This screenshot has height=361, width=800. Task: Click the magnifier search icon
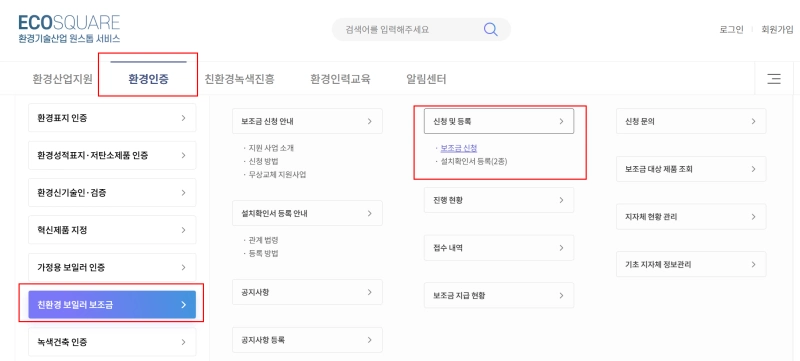pyautogui.click(x=490, y=30)
